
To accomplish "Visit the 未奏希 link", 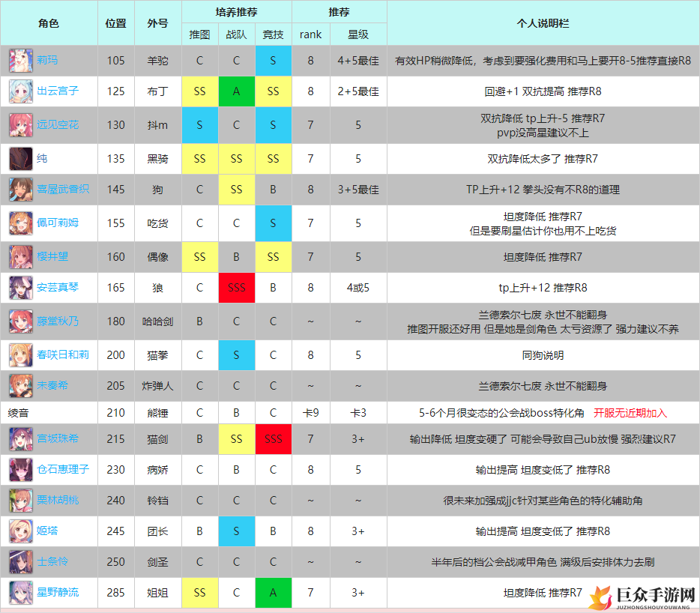I will point(52,386).
